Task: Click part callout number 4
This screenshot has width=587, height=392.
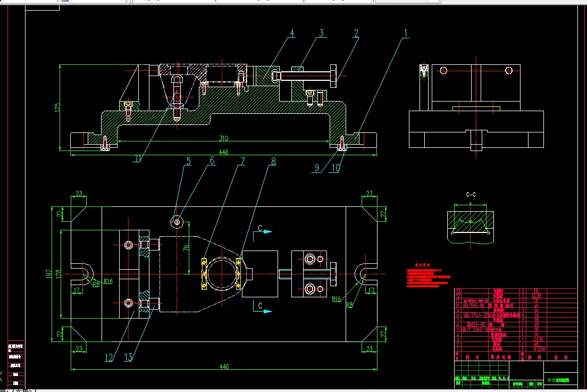Action: click(292, 34)
